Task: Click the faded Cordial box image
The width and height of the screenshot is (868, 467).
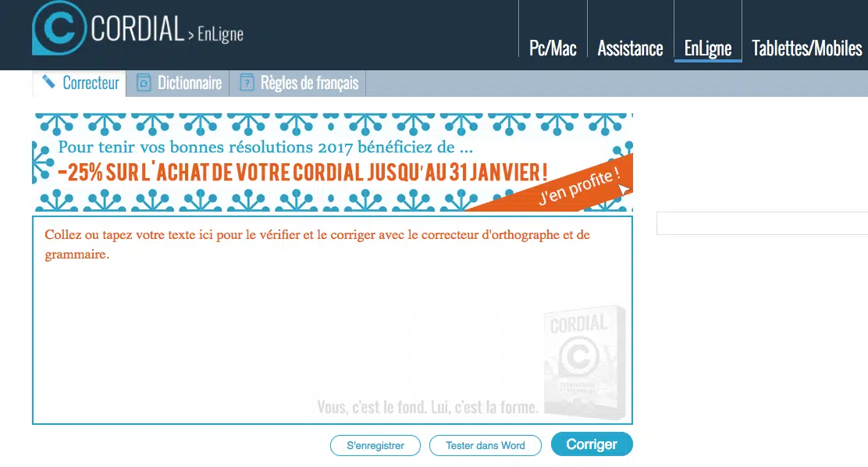Action: pos(585,362)
